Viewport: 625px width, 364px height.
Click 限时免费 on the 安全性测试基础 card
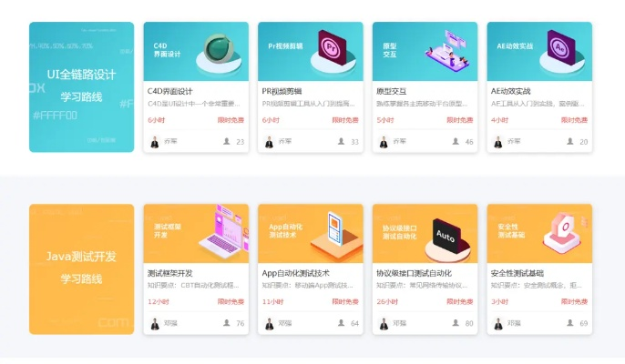tap(574, 301)
